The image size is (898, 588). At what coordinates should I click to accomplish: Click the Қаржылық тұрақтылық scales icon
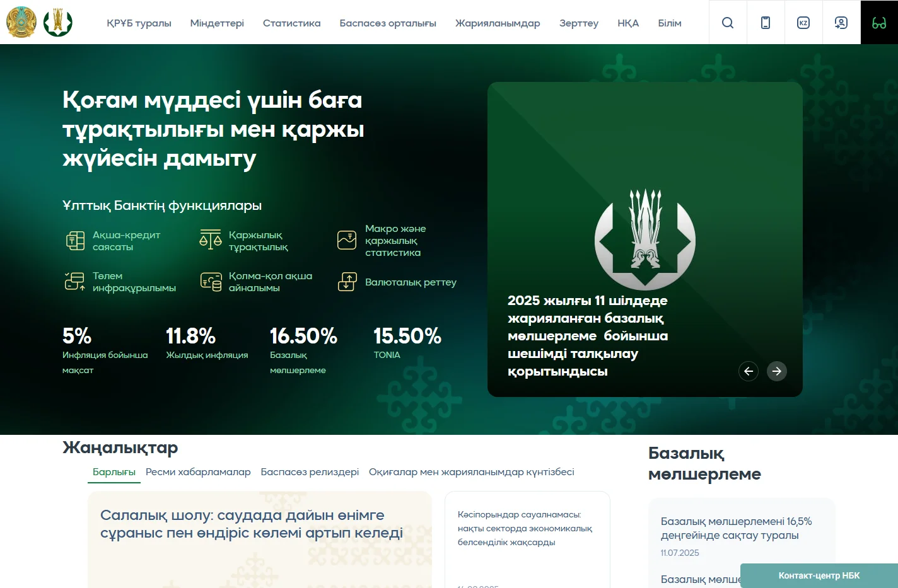211,239
